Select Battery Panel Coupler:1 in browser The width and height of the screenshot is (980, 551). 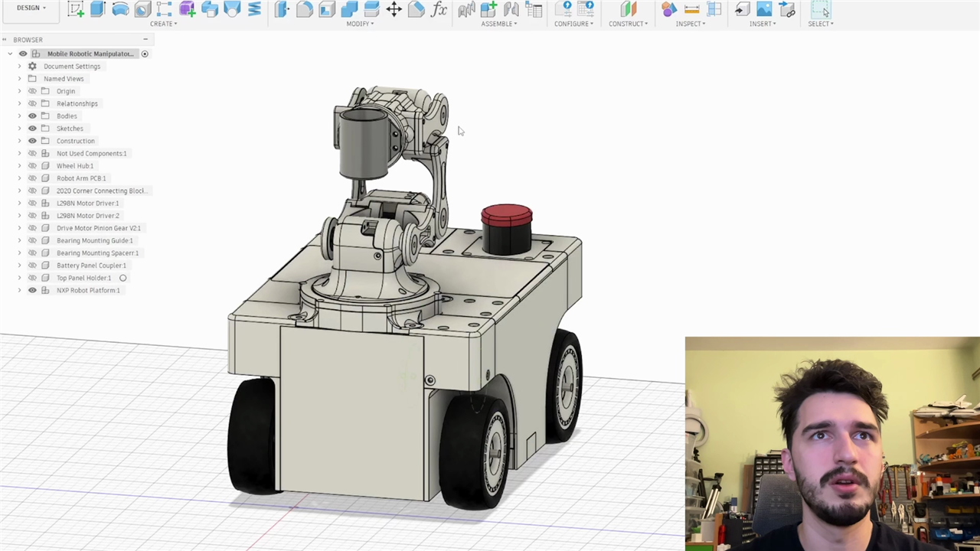[91, 266]
